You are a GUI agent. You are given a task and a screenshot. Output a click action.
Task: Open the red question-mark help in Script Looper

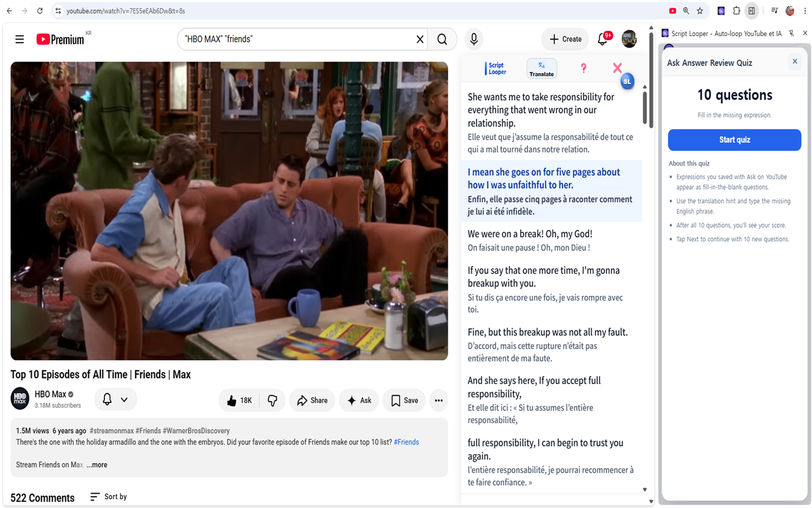point(584,68)
